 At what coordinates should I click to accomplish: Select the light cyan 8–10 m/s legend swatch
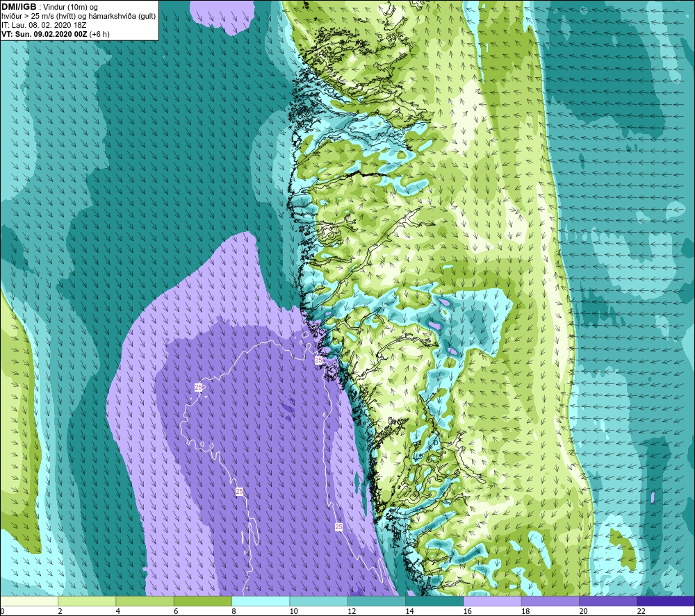tap(261, 601)
